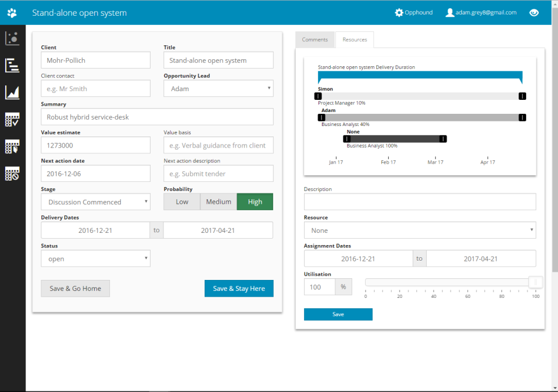Click the Feb 17 axis label
Screen dimensions: 558x392
click(388, 162)
